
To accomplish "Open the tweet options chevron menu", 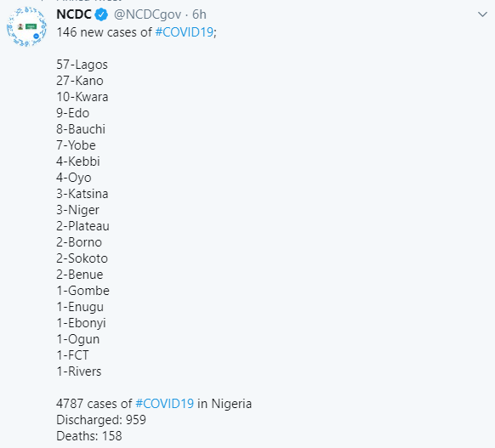I will 482,14.
